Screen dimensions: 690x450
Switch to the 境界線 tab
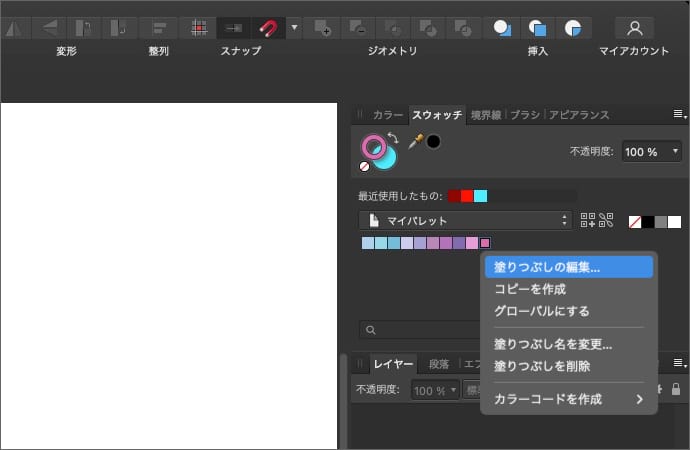tap(486, 115)
